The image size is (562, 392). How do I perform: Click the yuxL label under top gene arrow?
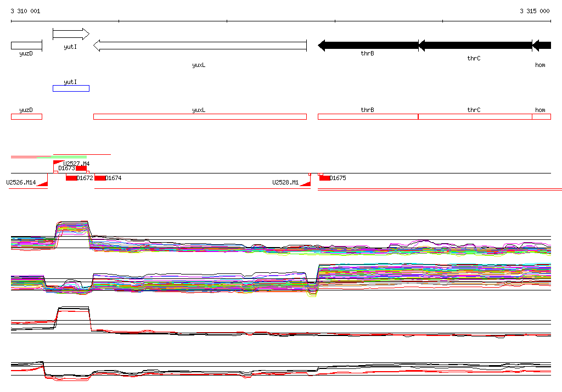pyautogui.click(x=199, y=65)
